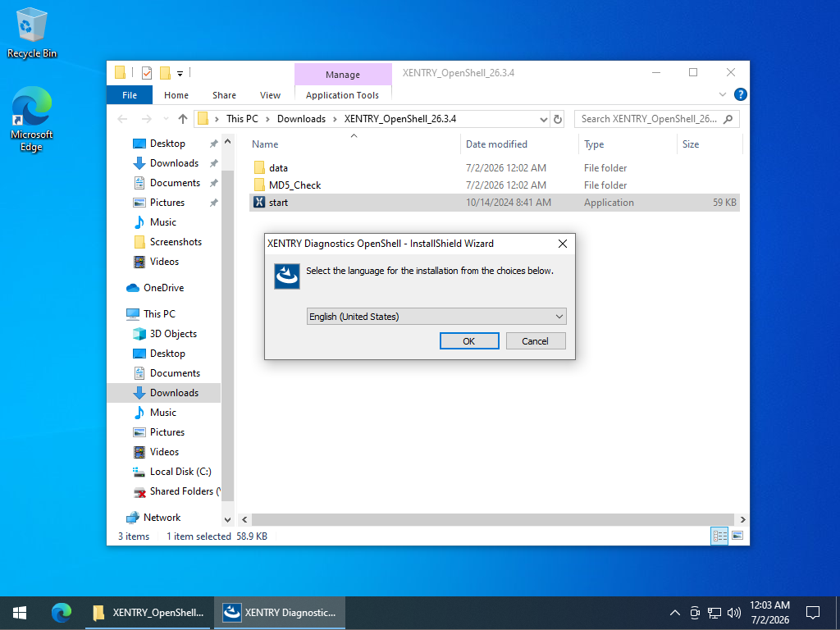Open Videos under This PC

tap(164, 452)
